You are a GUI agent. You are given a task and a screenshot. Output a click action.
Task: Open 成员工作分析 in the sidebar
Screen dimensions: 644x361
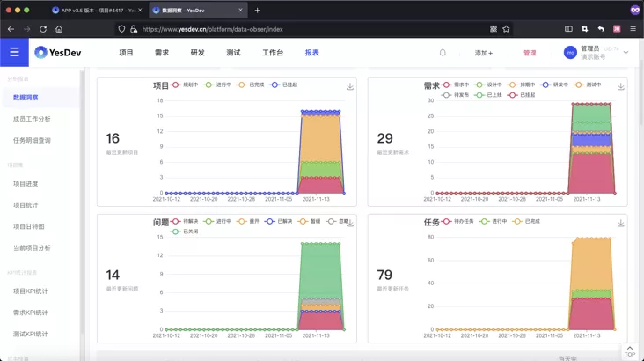[x=32, y=119]
